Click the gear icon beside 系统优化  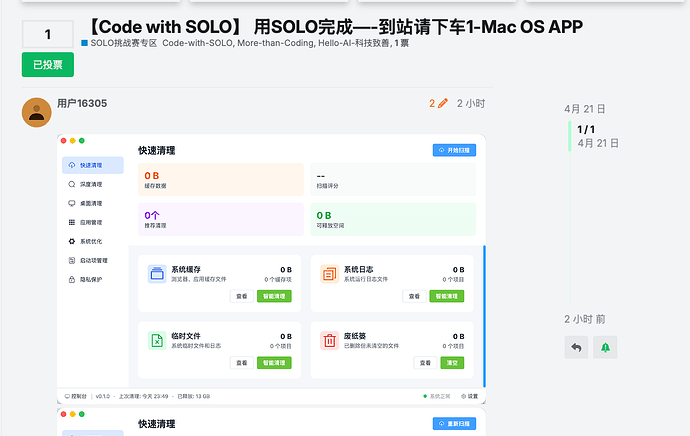tap(71, 241)
